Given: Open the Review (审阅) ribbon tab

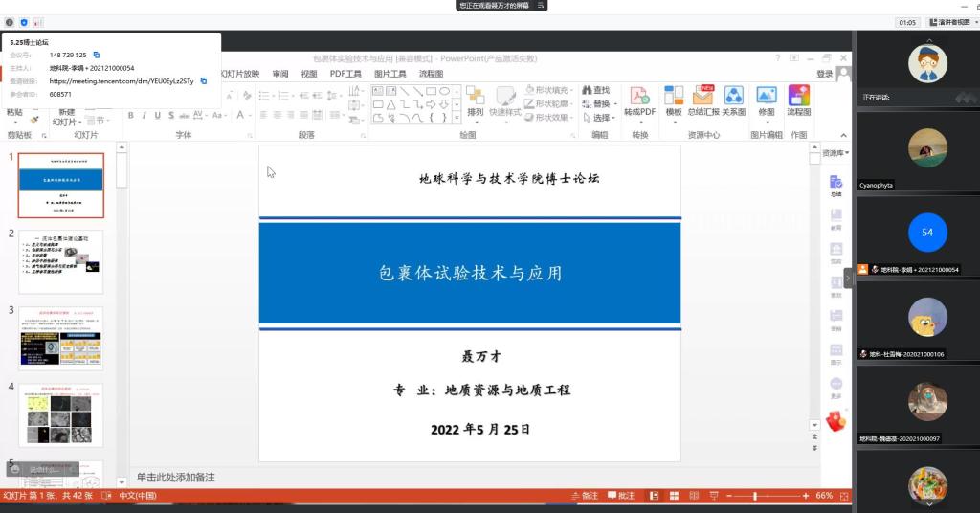Looking at the screenshot, I should (279, 74).
